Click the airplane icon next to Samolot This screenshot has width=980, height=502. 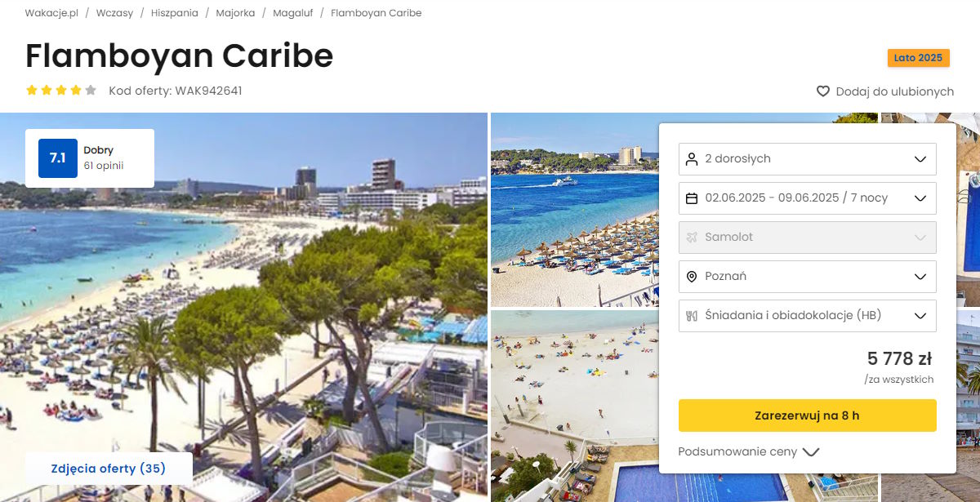point(692,237)
